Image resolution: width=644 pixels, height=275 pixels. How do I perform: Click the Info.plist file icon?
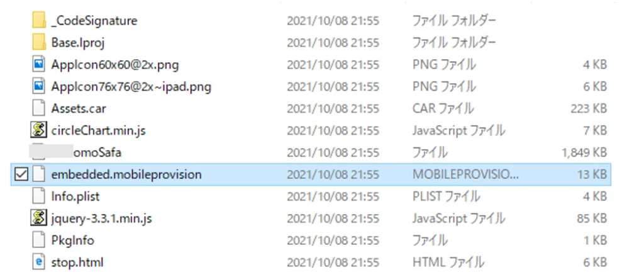point(38,196)
